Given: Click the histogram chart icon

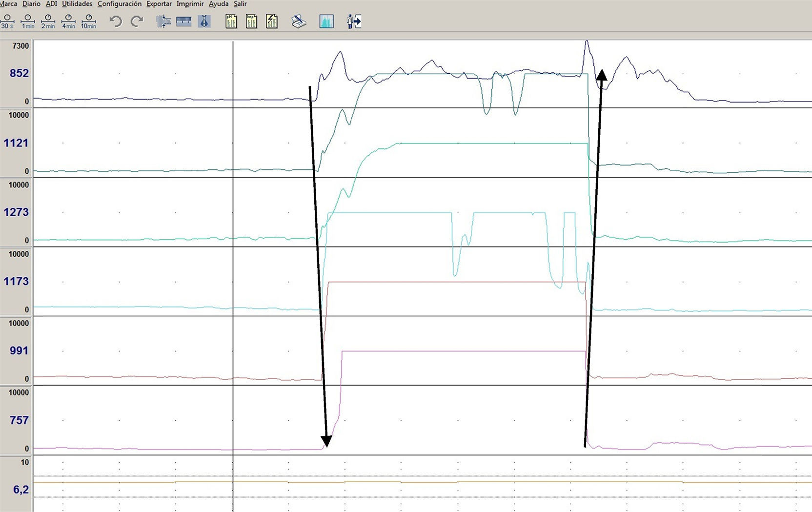Looking at the screenshot, I should point(326,21).
